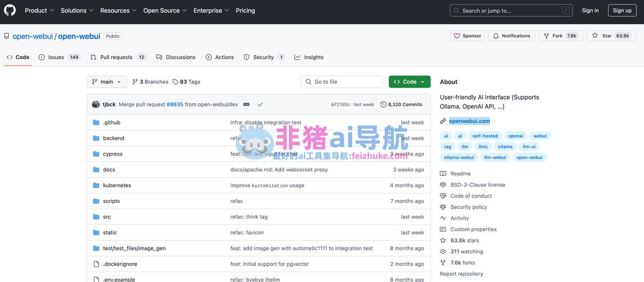Click the ollama topic tag
Image resolution: width=644 pixels, height=282 pixels.
pos(505,147)
